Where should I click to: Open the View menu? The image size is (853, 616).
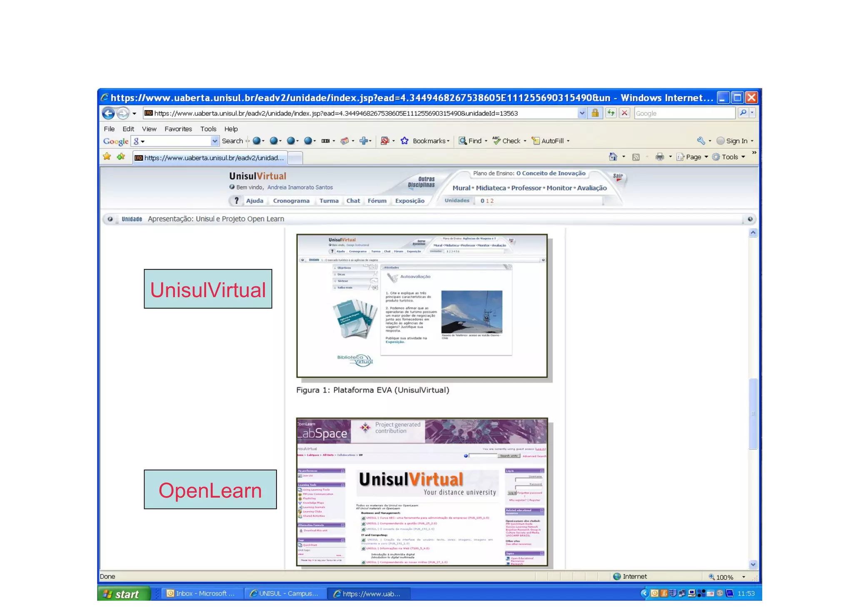149,129
